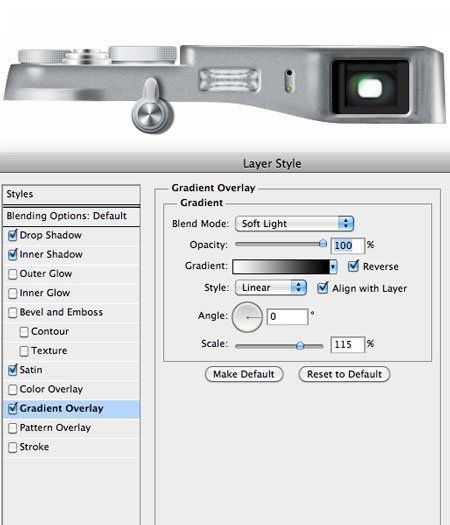Click the Scale value field

tap(348, 345)
